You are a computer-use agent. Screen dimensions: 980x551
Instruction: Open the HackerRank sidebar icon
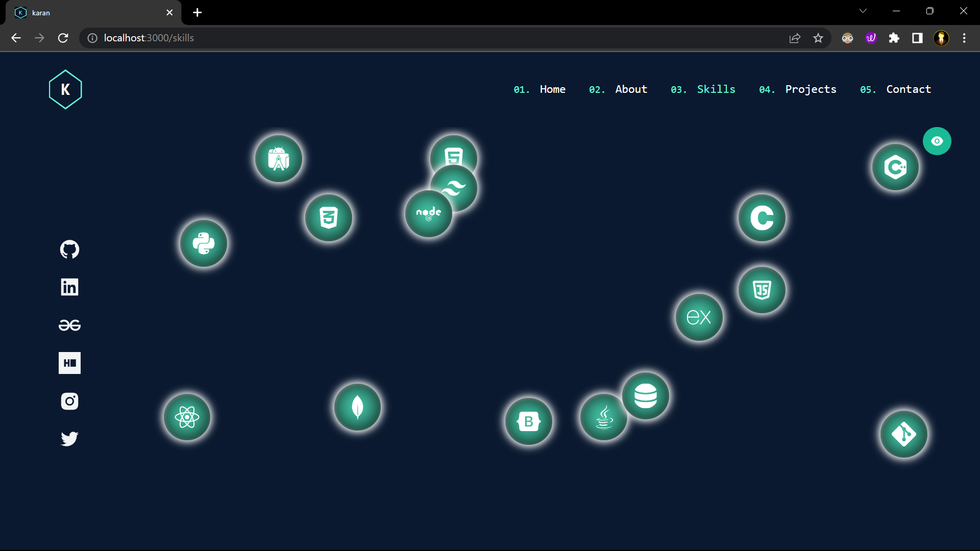[x=69, y=363]
